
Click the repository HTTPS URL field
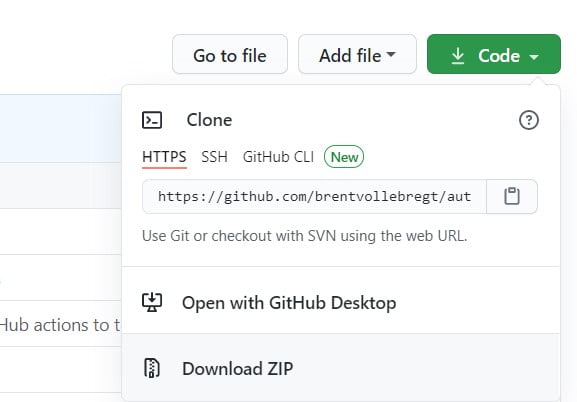tap(314, 197)
